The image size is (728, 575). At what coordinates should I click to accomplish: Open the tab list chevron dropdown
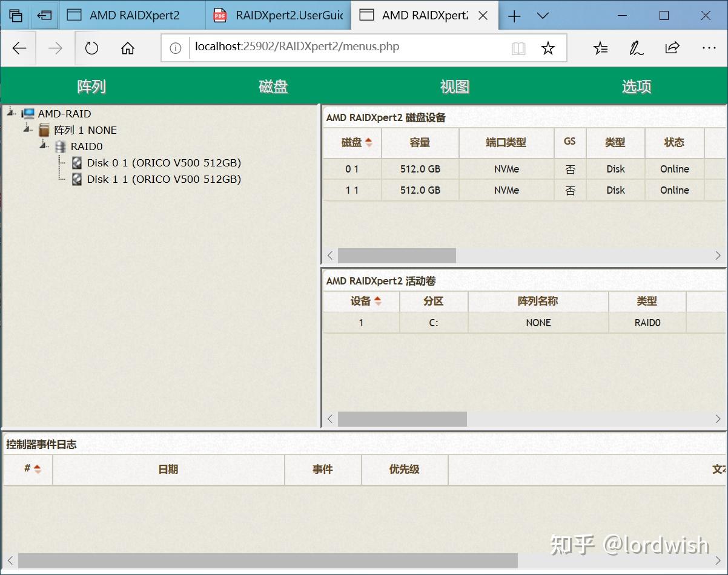click(x=543, y=16)
